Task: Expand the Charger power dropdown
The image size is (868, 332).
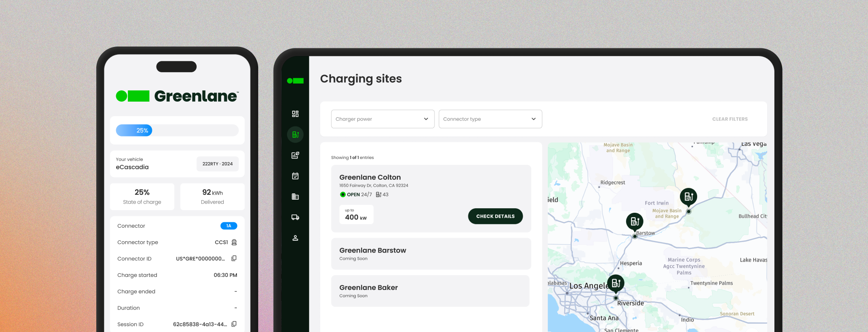Action: click(382, 119)
